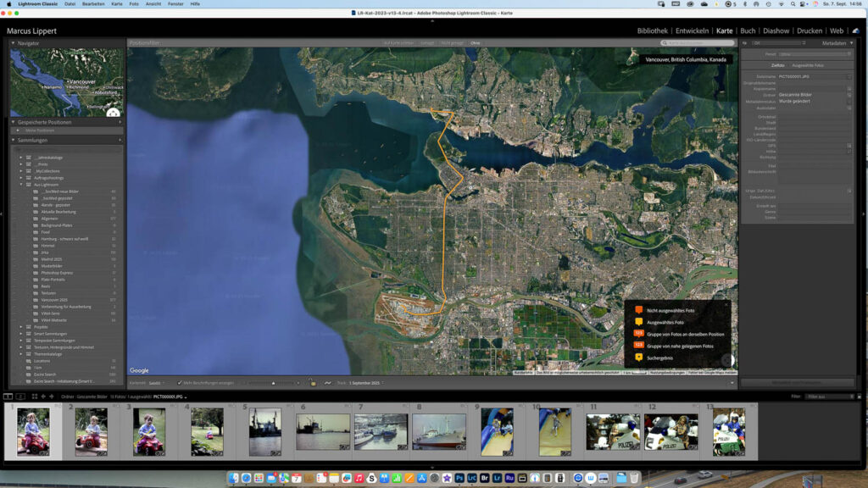
Task: Collapse the Gespeicherte Positionen panel
Action: (x=14, y=122)
